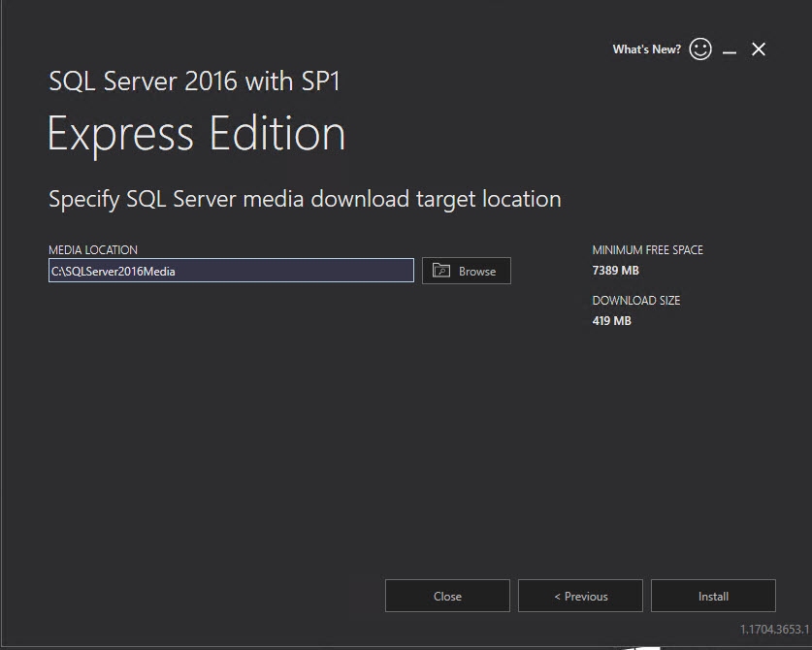The image size is (812, 650).
Task: Click the SQL Server 2016 with SP1 title
Action: tap(194, 81)
